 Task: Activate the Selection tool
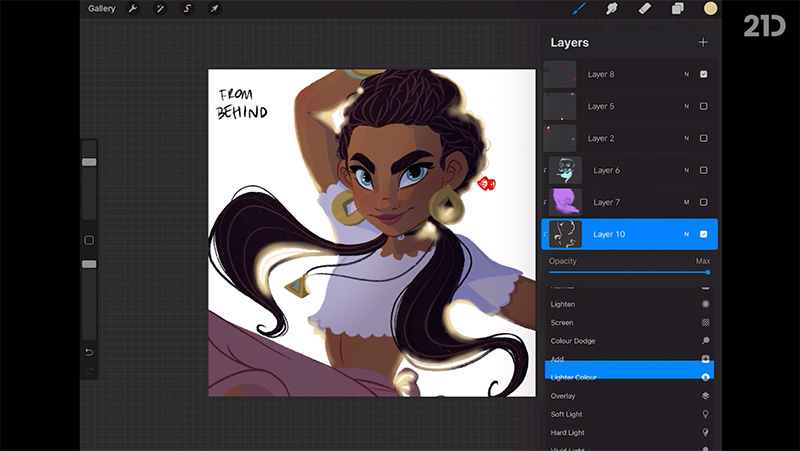(x=187, y=9)
